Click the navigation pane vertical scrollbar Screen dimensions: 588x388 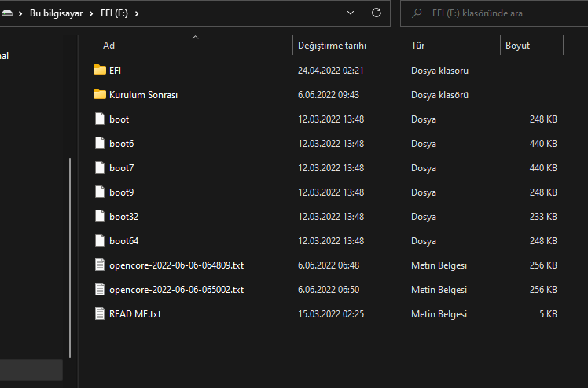click(x=70, y=236)
